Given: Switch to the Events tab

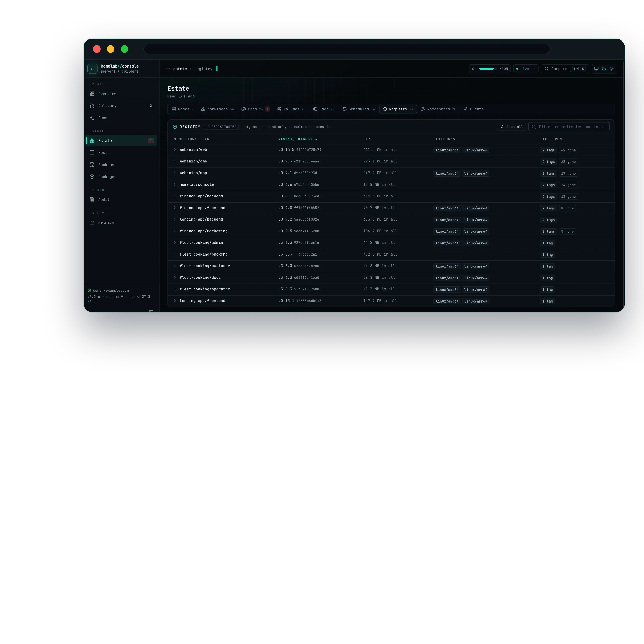Looking at the screenshot, I should tap(474, 109).
